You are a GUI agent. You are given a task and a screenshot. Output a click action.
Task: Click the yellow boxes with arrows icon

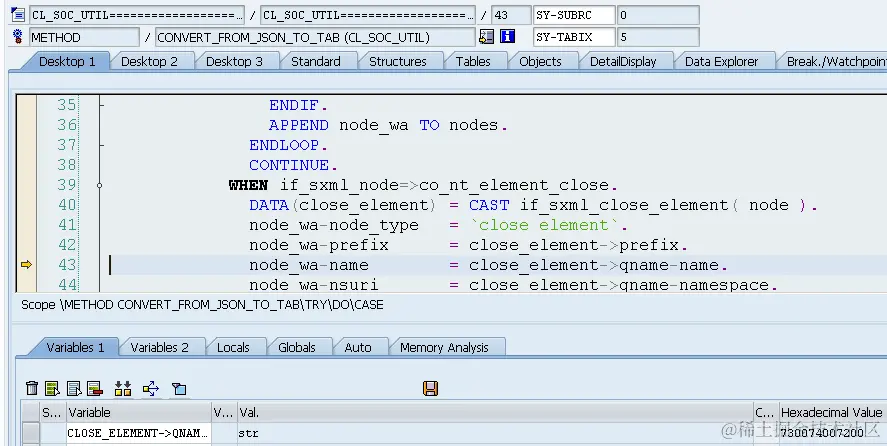coord(123,388)
